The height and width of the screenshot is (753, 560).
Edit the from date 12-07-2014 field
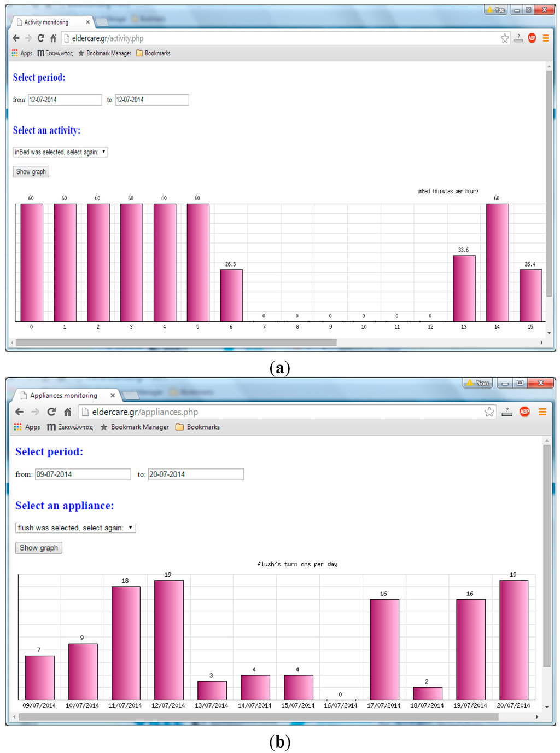pyautogui.click(x=65, y=100)
